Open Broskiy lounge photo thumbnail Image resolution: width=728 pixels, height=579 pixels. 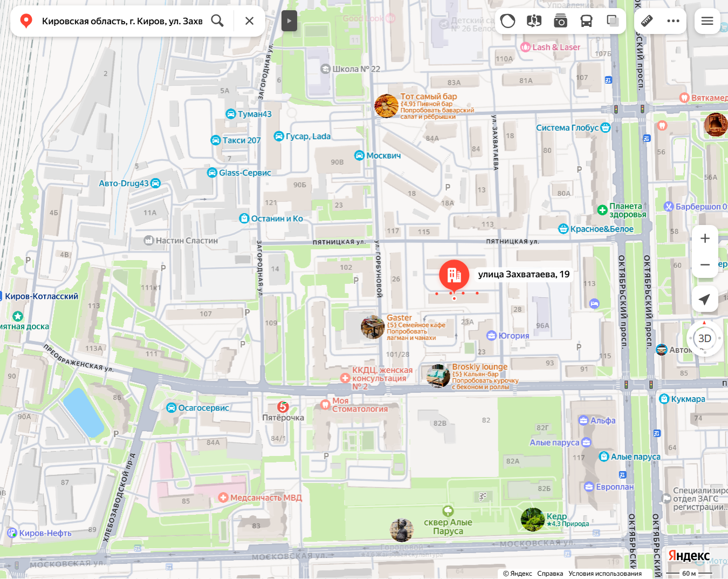pyautogui.click(x=438, y=376)
